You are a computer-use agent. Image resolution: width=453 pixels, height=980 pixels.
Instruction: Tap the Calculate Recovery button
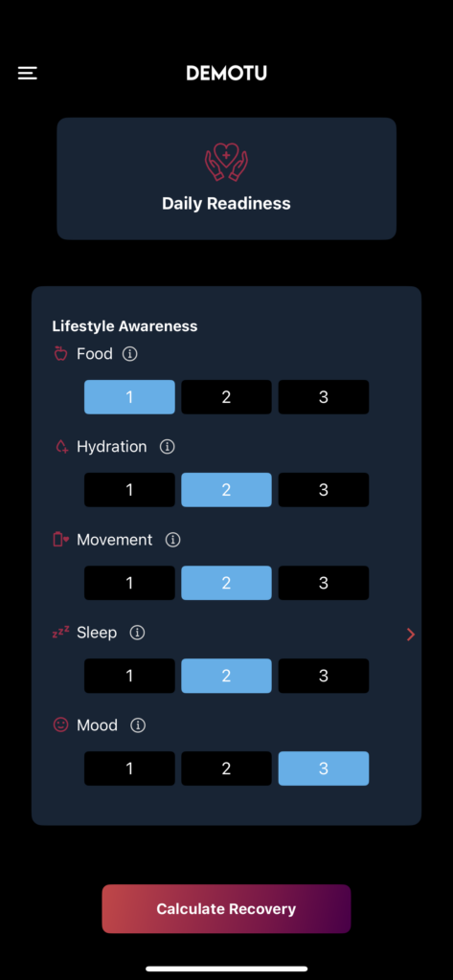226,909
